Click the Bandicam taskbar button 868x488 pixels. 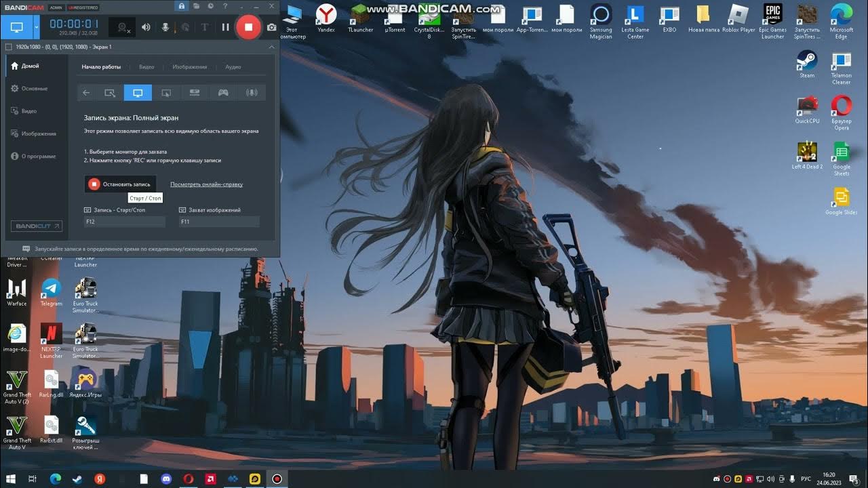coord(277,479)
